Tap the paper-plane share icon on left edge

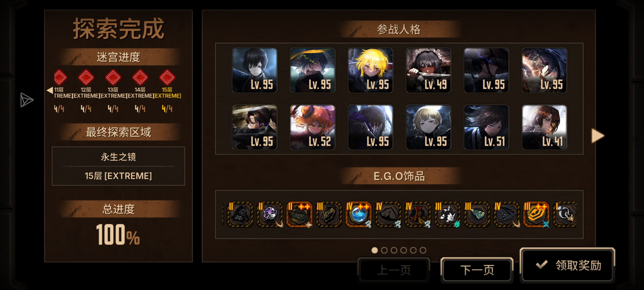[x=27, y=100]
